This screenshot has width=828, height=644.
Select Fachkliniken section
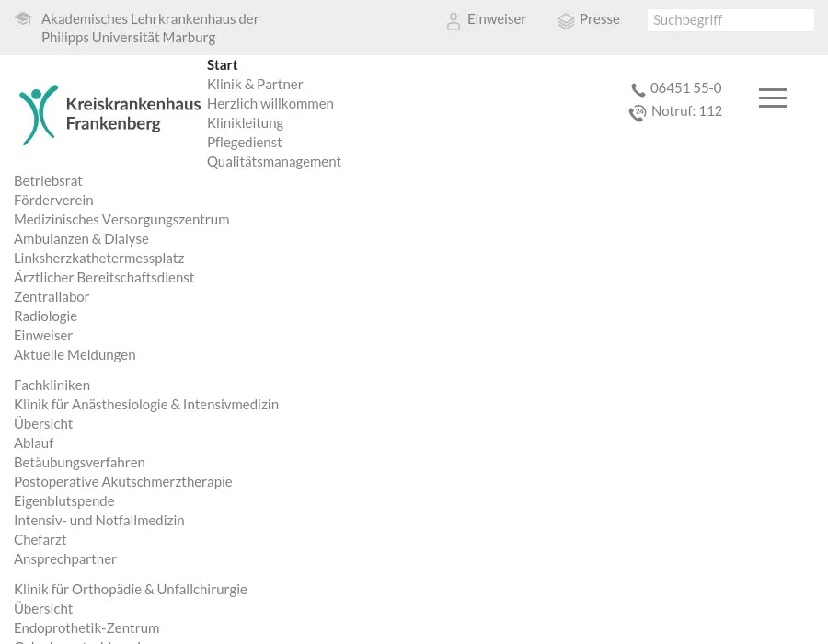coord(52,385)
